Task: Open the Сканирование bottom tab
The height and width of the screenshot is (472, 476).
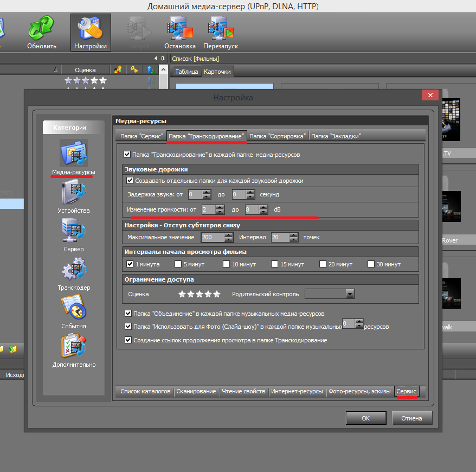Action: tap(196, 391)
